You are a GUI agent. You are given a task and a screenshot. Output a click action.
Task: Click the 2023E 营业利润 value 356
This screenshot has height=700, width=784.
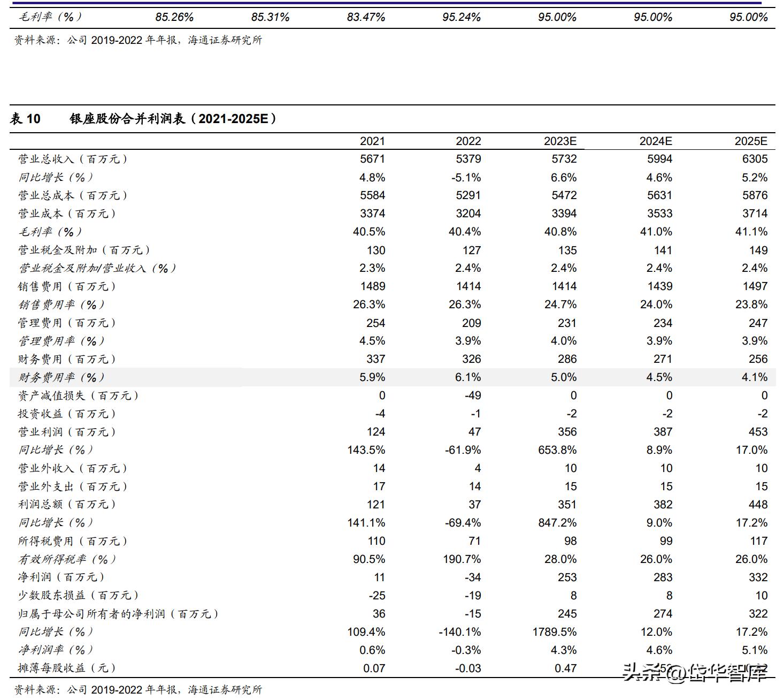click(x=567, y=432)
